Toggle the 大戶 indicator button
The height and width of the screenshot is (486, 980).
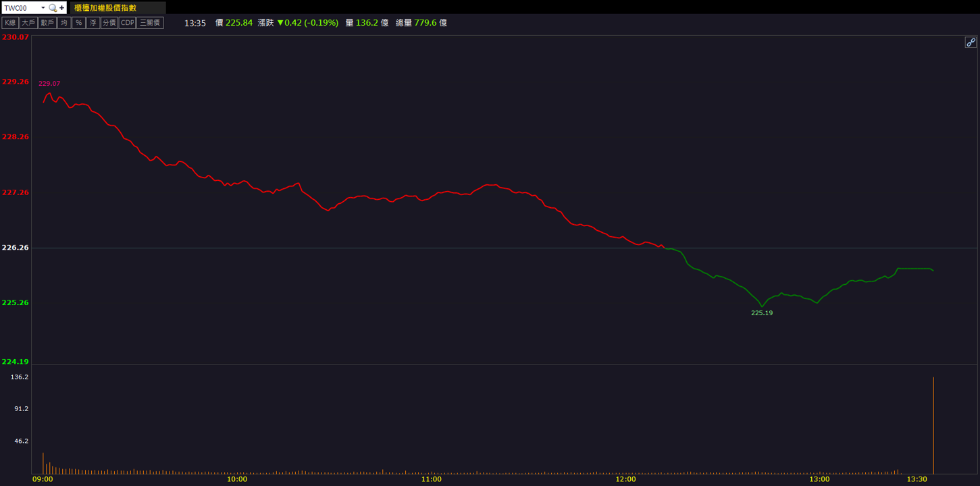(x=28, y=23)
